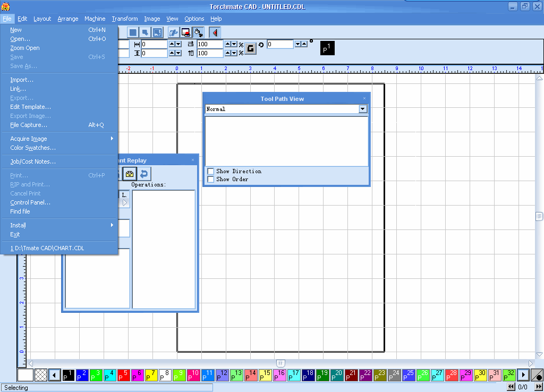The height and width of the screenshot is (392, 544).
Task: Open recent file D:\Tmate CAD\CHART.CDL
Action: point(59,248)
